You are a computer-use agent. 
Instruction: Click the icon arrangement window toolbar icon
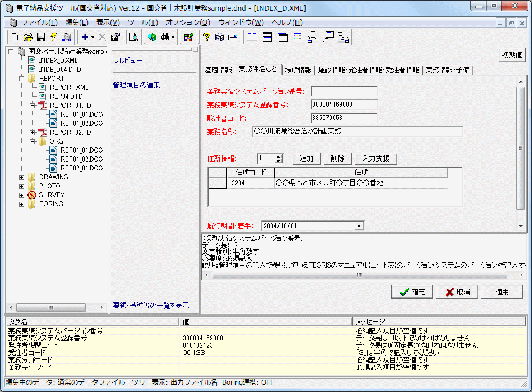297,37
